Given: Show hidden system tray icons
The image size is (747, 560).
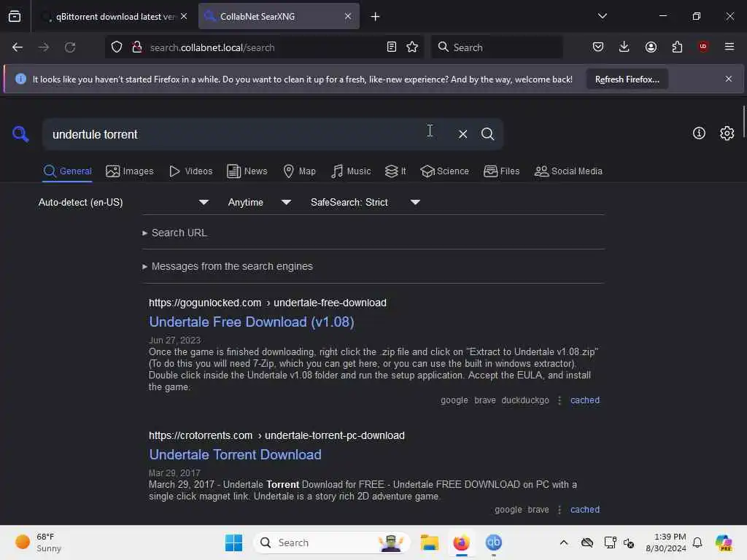Looking at the screenshot, I should 564,542.
